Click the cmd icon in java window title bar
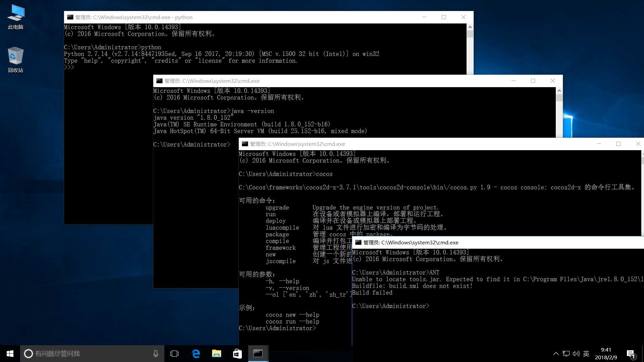 159,81
